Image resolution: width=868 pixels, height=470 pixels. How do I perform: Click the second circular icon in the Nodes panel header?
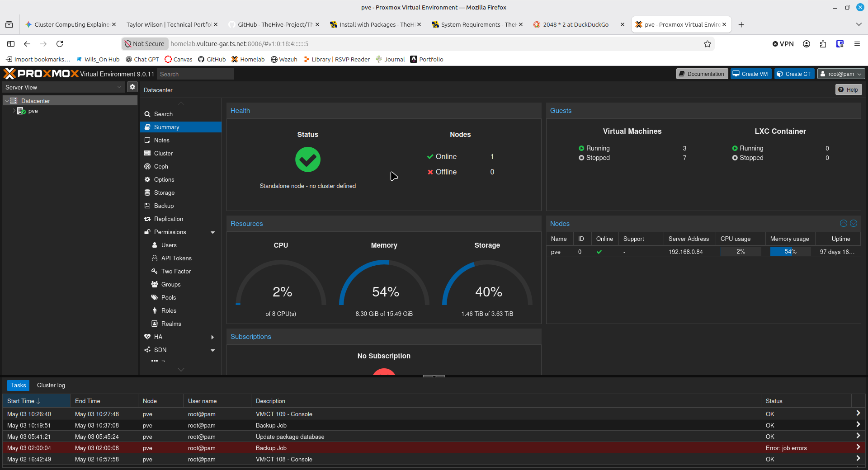point(854,223)
